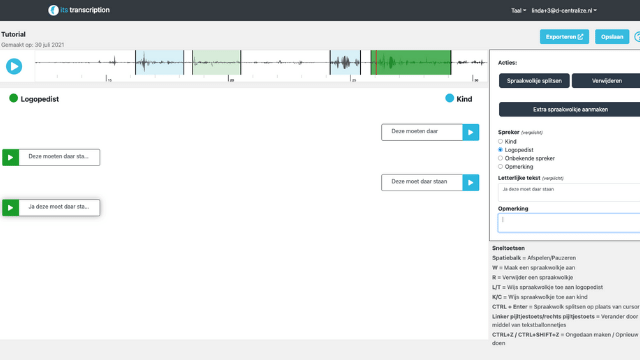Click the blue Kind speaker dot
The width and height of the screenshot is (640, 360).
(x=449, y=98)
